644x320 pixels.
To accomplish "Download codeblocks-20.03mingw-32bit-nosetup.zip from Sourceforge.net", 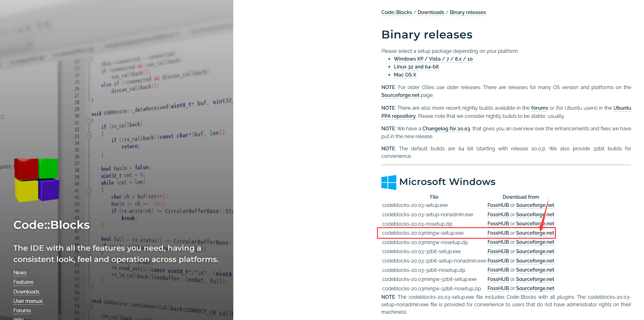I will pyautogui.click(x=535, y=288).
